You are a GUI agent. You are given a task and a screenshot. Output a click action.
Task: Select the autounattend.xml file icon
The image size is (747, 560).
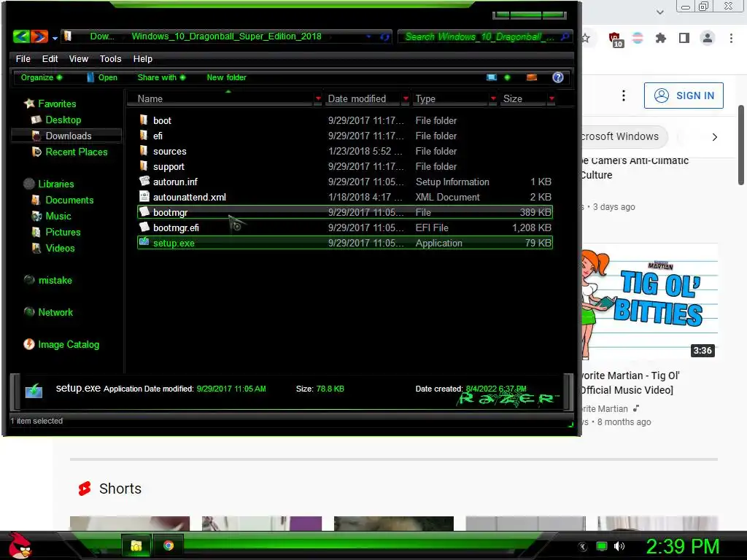pos(144,196)
